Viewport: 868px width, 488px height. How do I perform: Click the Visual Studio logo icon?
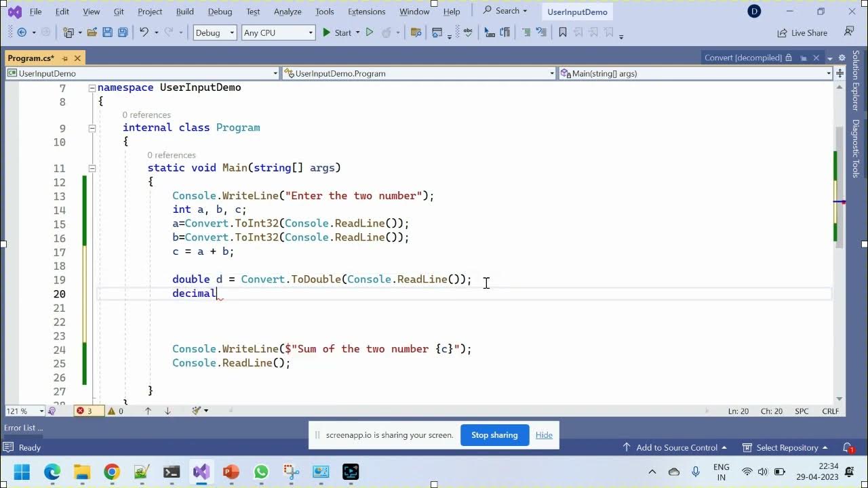click(14, 12)
